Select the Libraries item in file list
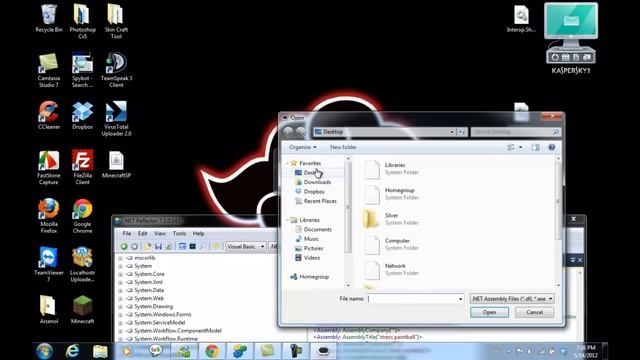The width and height of the screenshot is (640, 360). (391, 169)
